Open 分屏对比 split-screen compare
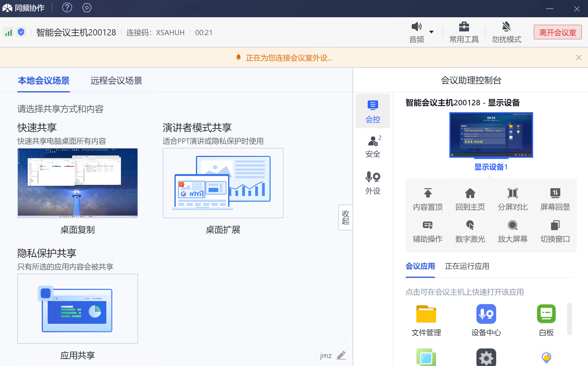 tap(512, 193)
